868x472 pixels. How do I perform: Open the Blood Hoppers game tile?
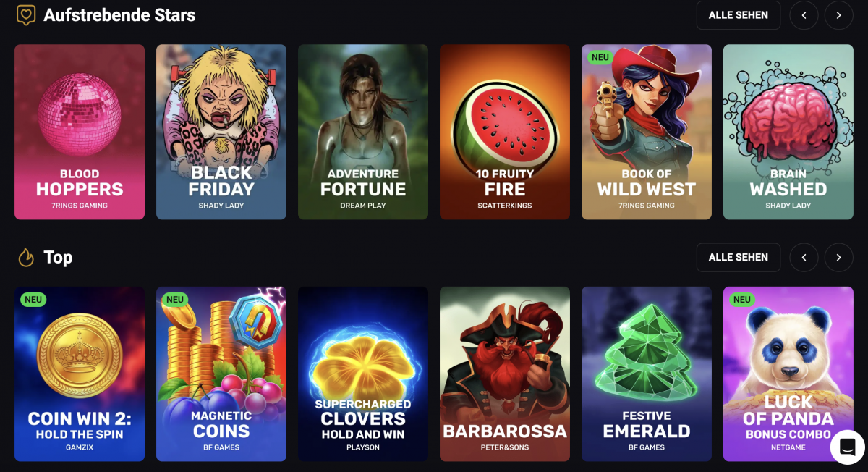(x=80, y=132)
